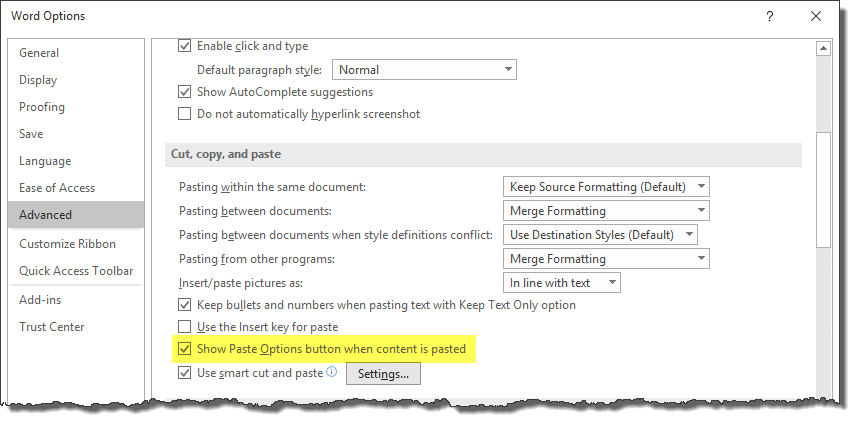This screenshot has height=422, width=855.
Task: Uncheck Show AutoComplete suggestions
Action: 185,92
